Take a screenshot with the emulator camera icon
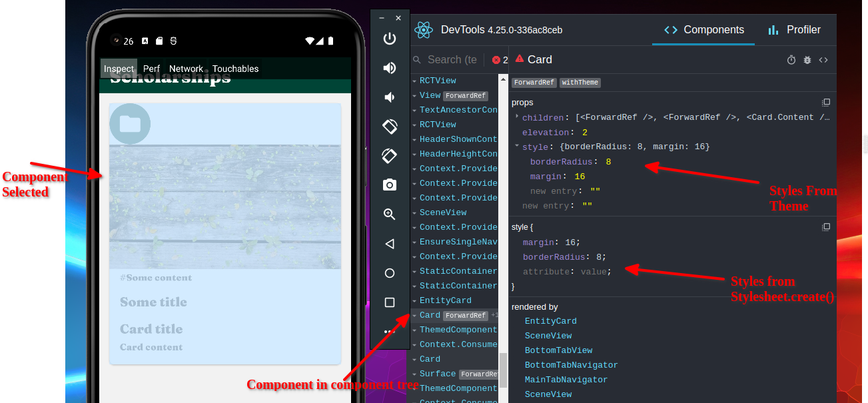868x403 pixels. tap(390, 185)
